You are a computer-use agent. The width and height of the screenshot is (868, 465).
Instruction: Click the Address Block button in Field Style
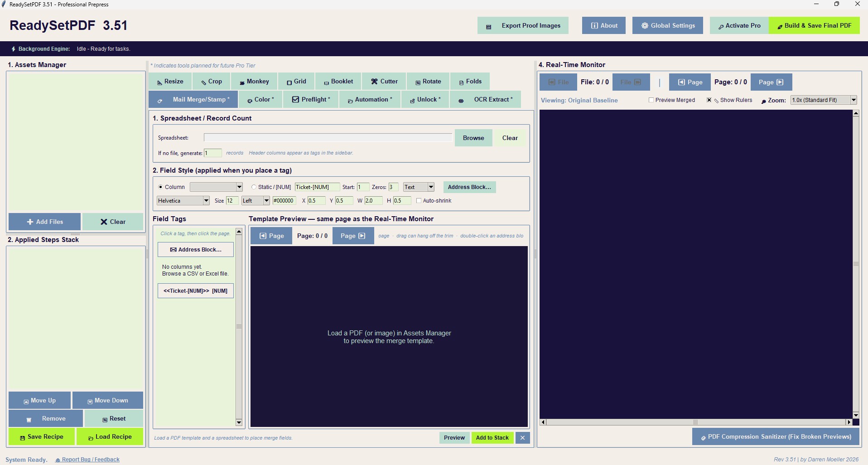coord(469,187)
